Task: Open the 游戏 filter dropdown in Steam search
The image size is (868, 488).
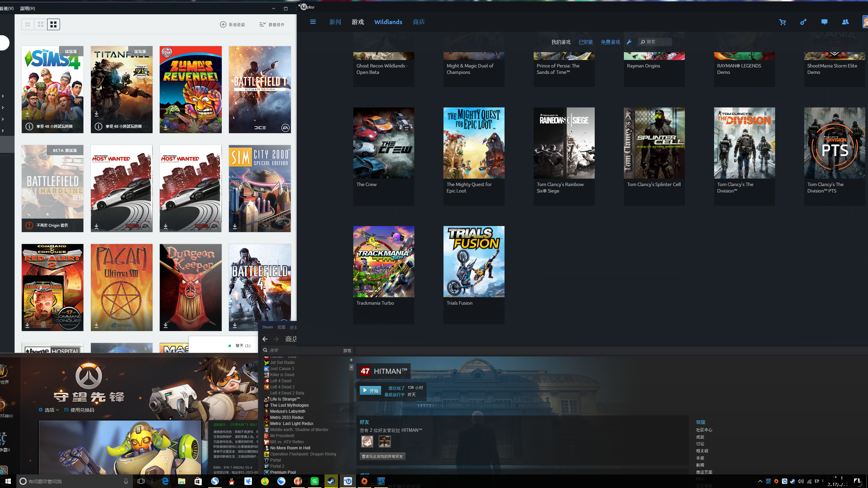Action: click(x=347, y=350)
